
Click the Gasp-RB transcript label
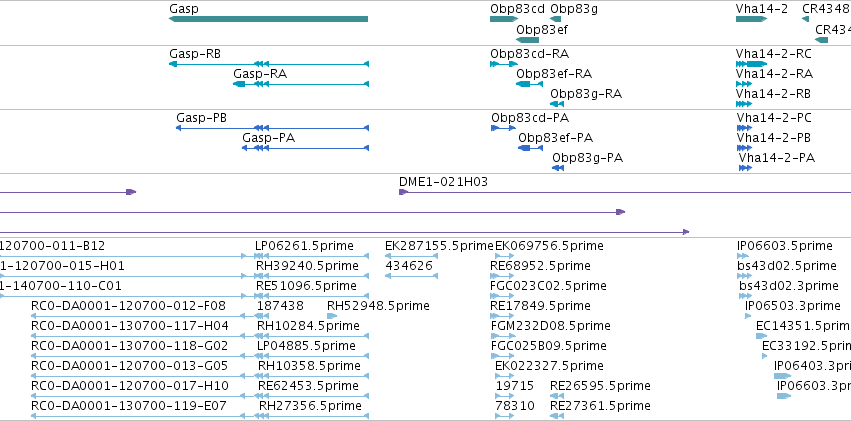[x=195, y=54]
